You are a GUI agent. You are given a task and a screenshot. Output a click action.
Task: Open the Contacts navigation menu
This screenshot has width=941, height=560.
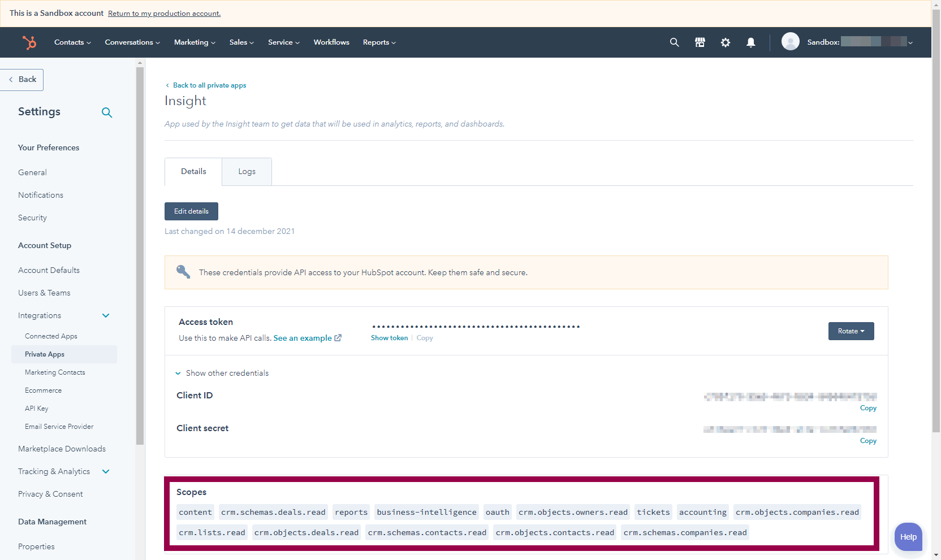pyautogui.click(x=72, y=42)
